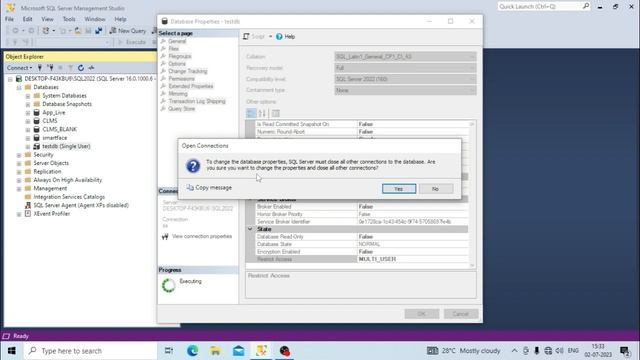Open the Script dropdown arrow
This screenshot has width=640, height=360.
click(270, 37)
